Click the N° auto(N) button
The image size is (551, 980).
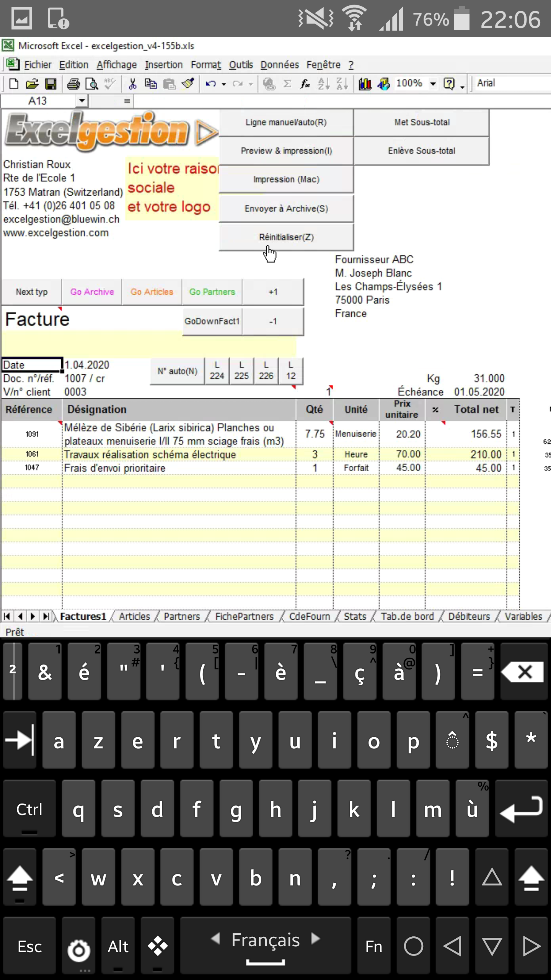coord(178,371)
